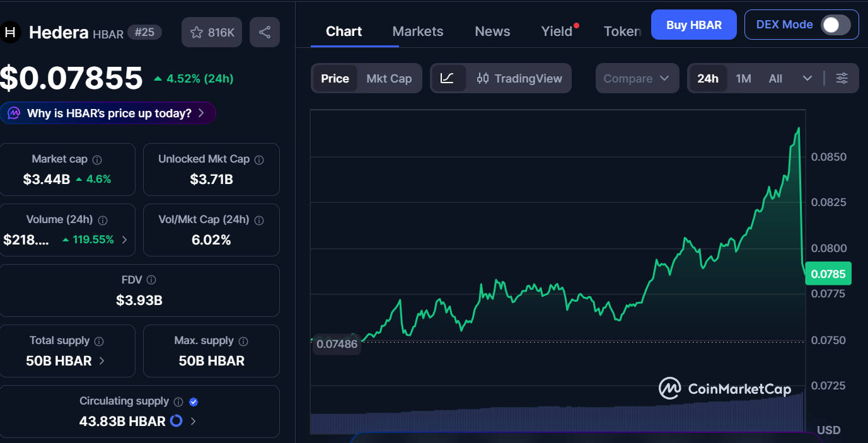
Task: Click the $3.93B FDV value
Action: point(139,300)
